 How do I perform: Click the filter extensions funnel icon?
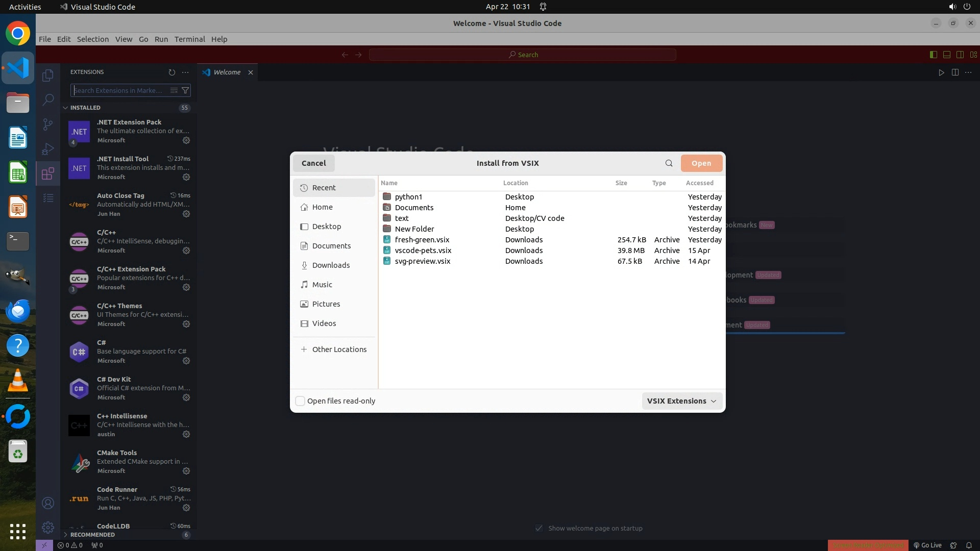pyautogui.click(x=186, y=91)
